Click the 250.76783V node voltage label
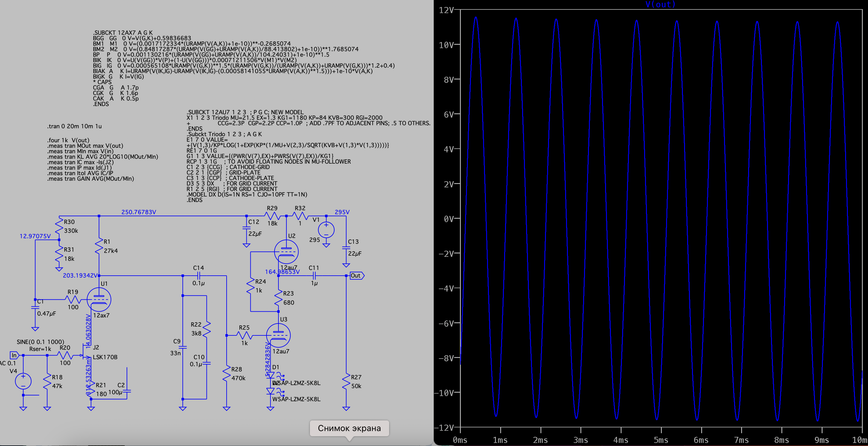This screenshot has height=446, width=868. coord(138,212)
